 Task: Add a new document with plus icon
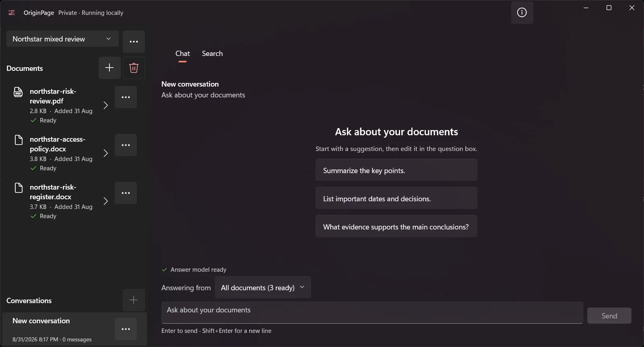coord(109,68)
